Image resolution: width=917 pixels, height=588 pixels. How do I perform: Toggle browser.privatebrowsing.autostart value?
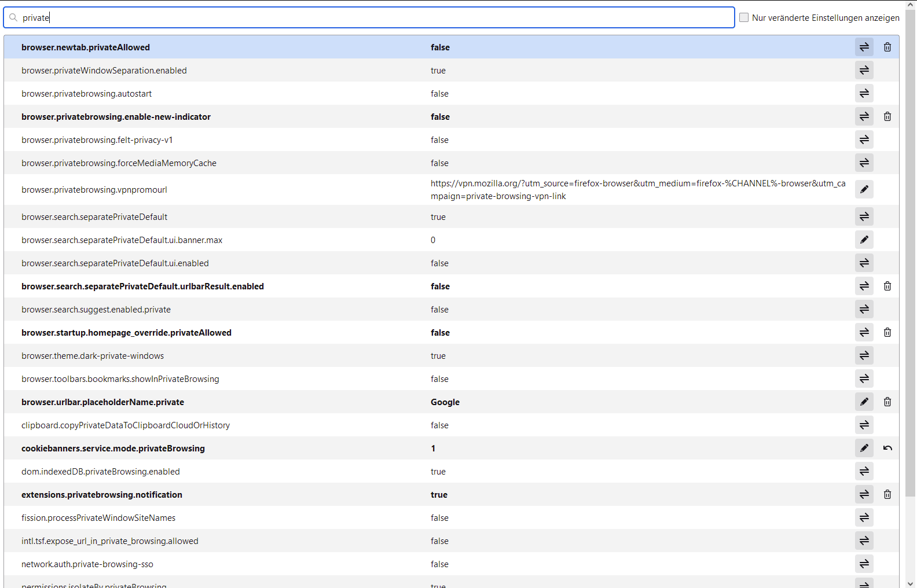[864, 93]
